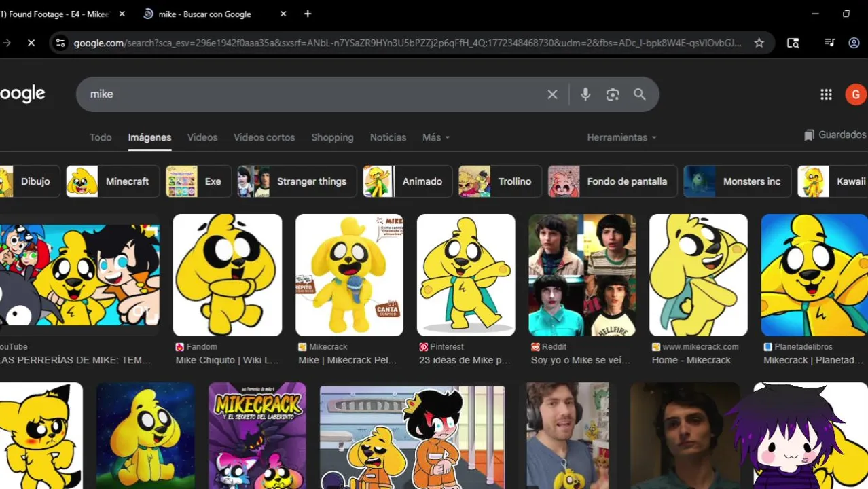Filter by Kawaii chip

tap(833, 181)
